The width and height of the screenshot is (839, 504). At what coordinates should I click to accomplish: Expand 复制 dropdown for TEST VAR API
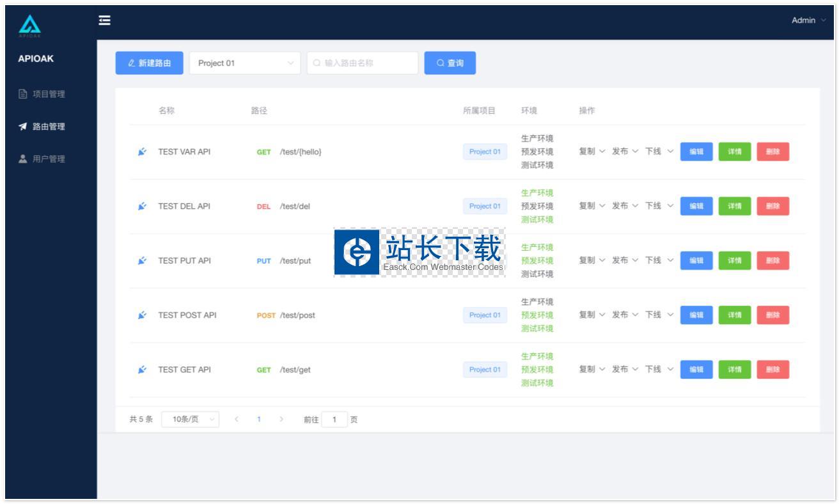pyautogui.click(x=592, y=152)
